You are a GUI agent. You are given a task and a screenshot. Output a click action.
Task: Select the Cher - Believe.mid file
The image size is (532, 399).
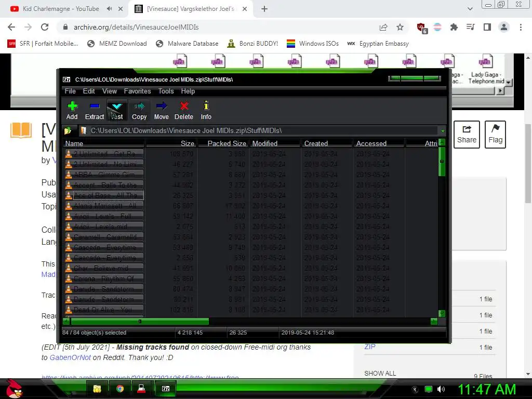pos(104,269)
